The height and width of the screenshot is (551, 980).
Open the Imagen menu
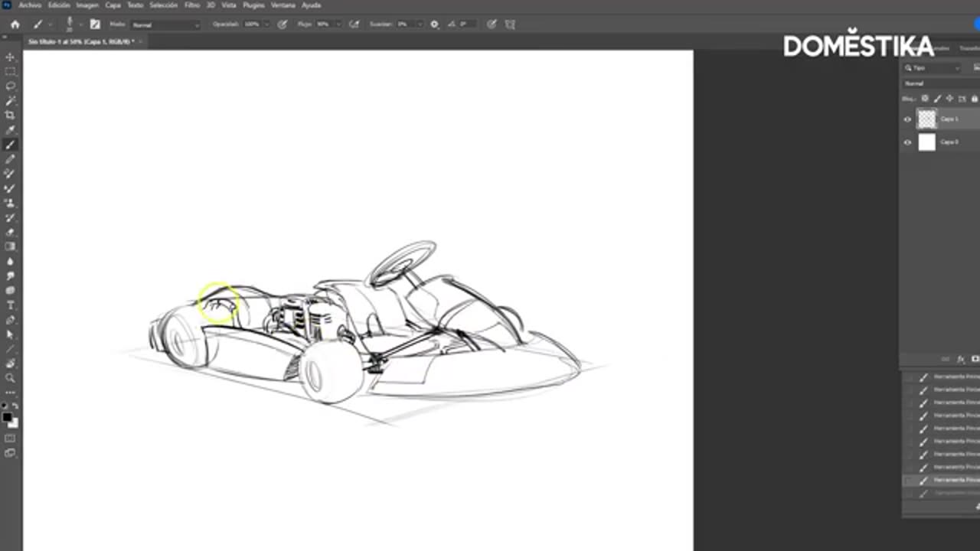coord(87,5)
